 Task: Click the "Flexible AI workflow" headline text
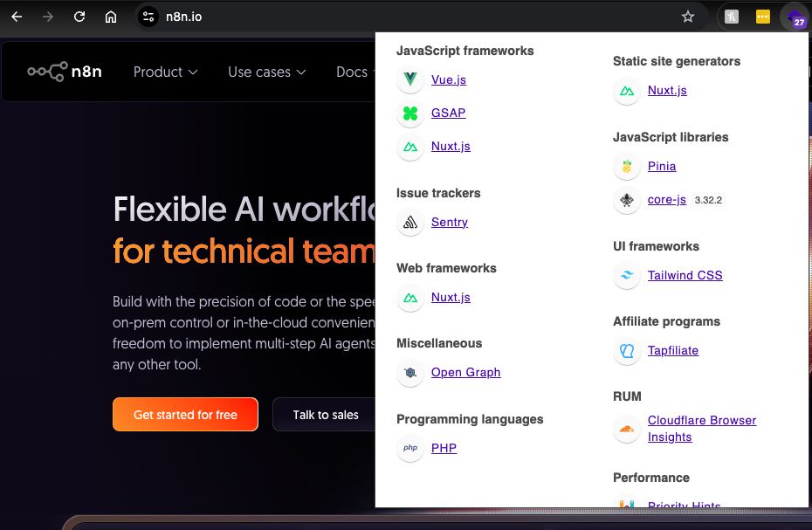tap(244, 210)
